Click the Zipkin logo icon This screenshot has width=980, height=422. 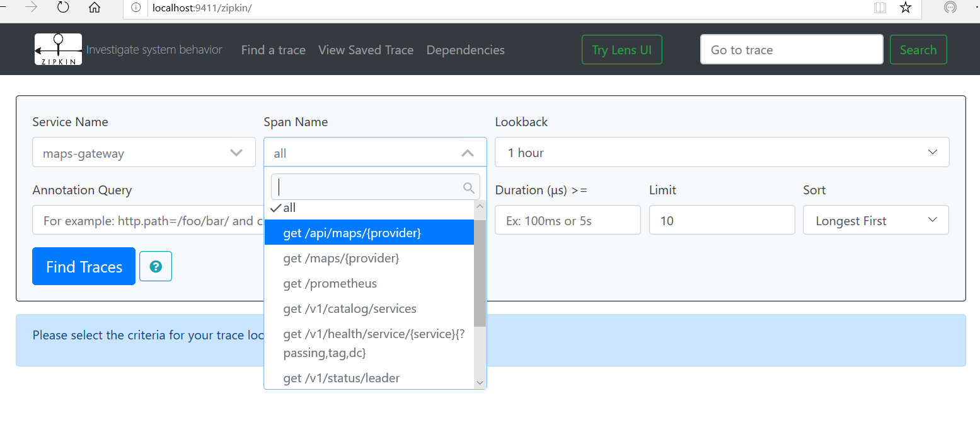click(x=58, y=49)
